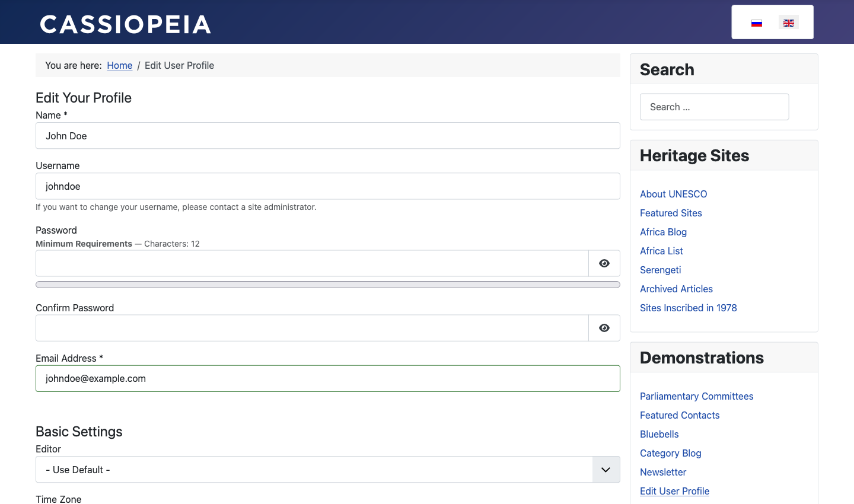Open Featured Sites link
Viewport: 854px width, 504px height.
[671, 213]
